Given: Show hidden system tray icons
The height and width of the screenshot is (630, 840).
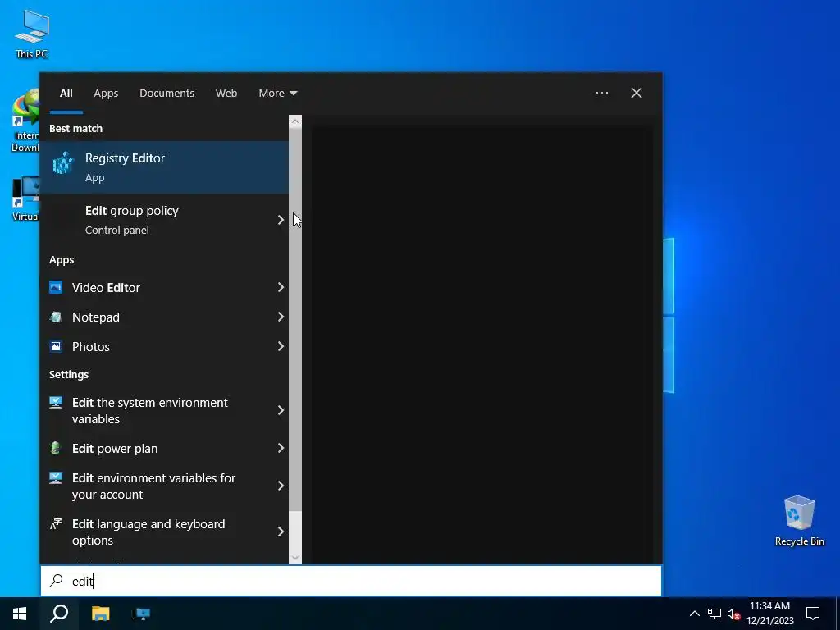Looking at the screenshot, I should [694, 614].
